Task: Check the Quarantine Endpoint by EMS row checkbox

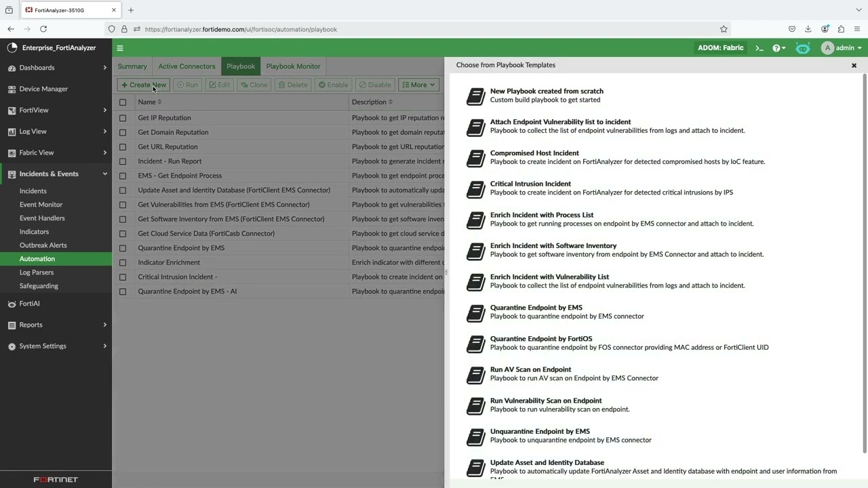Action: click(123, 248)
